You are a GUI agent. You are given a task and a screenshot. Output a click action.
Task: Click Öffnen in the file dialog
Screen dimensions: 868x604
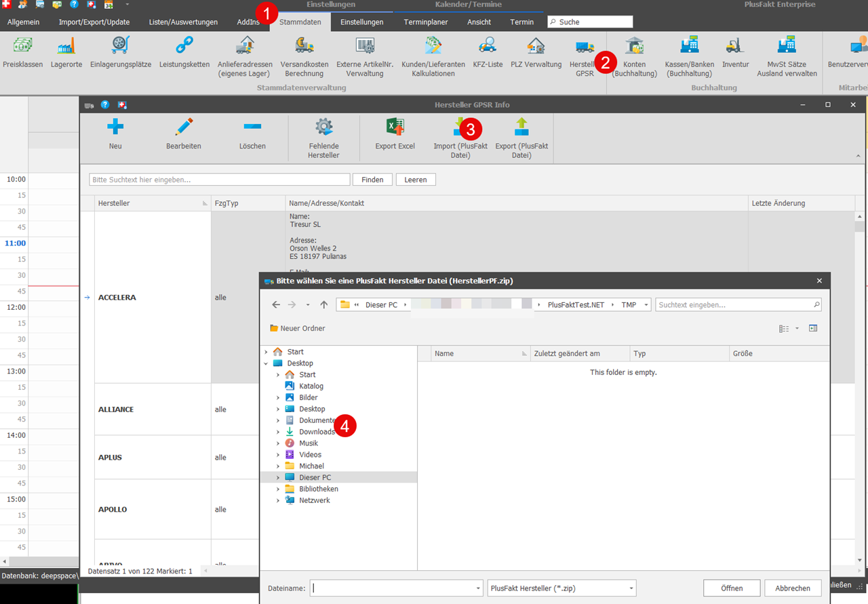(x=732, y=588)
